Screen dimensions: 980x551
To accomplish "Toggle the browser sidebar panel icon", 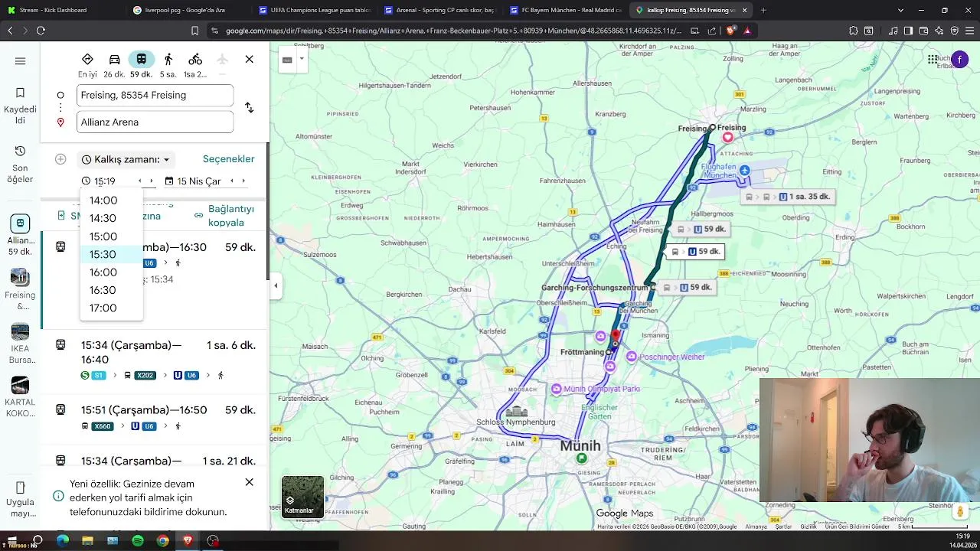I will pos(908,31).
